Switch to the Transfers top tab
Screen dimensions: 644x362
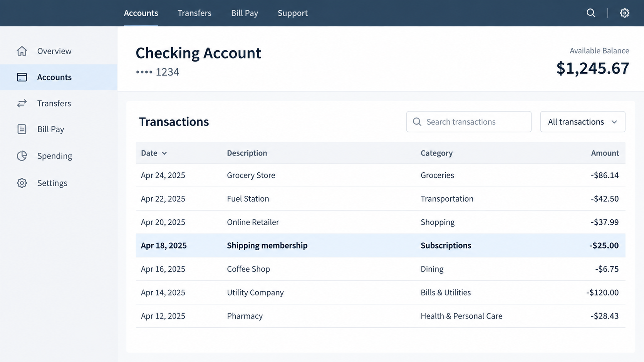pos(195,13)
